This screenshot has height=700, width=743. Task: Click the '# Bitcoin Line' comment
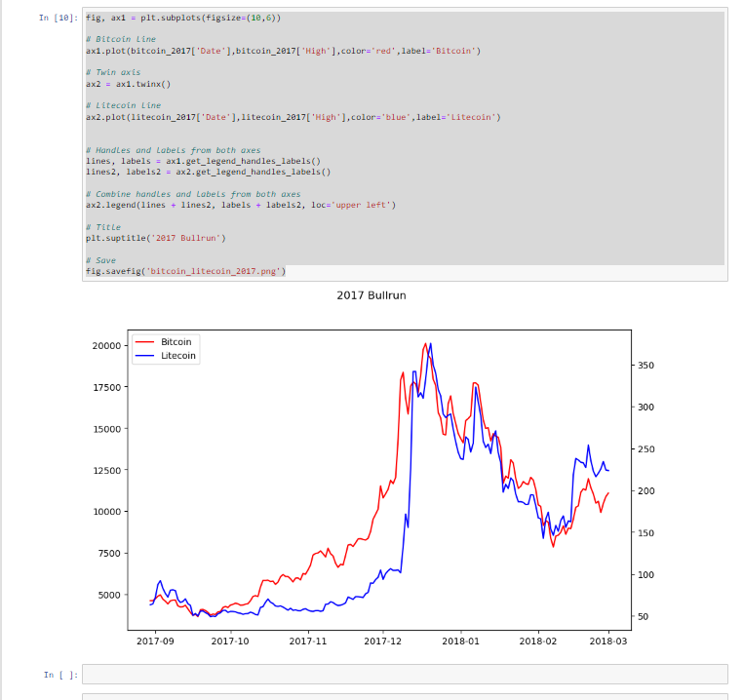121,39
